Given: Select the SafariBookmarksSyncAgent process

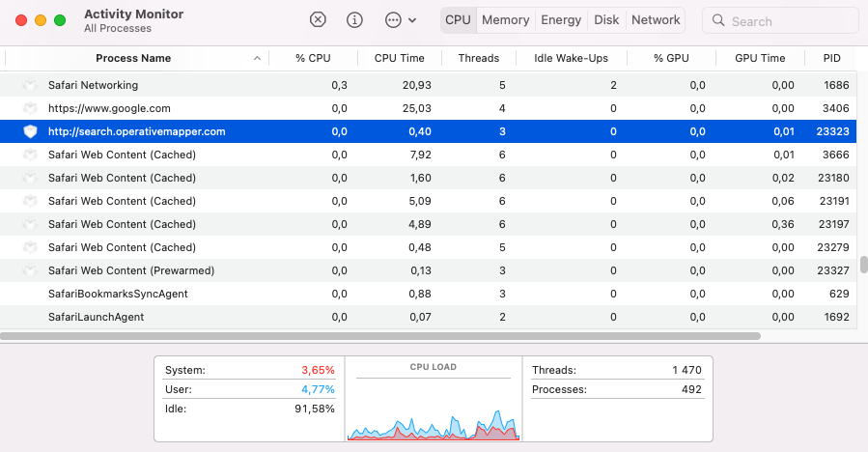Looking at the screenshot, I should coord(429,295).
